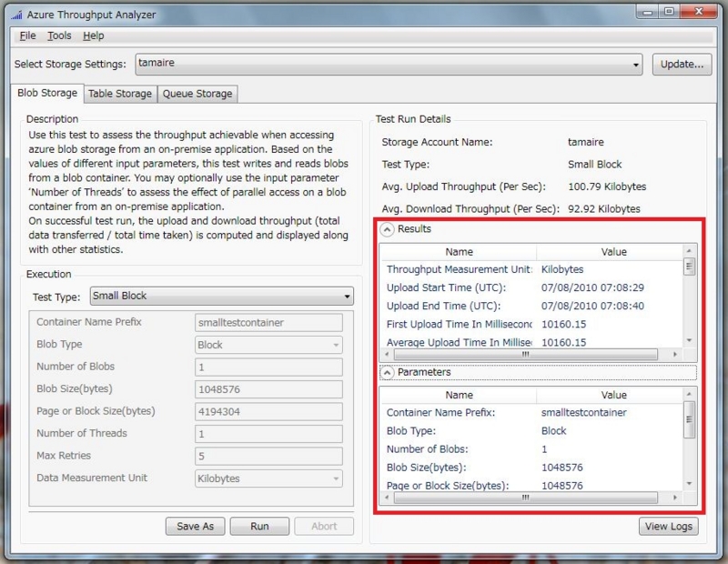The width and height of the screenshot is (728, 564).
Task: Select the Average Upload Time In Milliseconds row
Action: [531, 342]
